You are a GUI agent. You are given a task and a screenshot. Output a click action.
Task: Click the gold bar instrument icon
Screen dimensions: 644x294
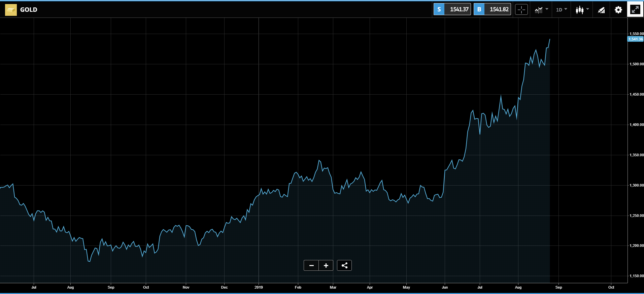(11, 10)
